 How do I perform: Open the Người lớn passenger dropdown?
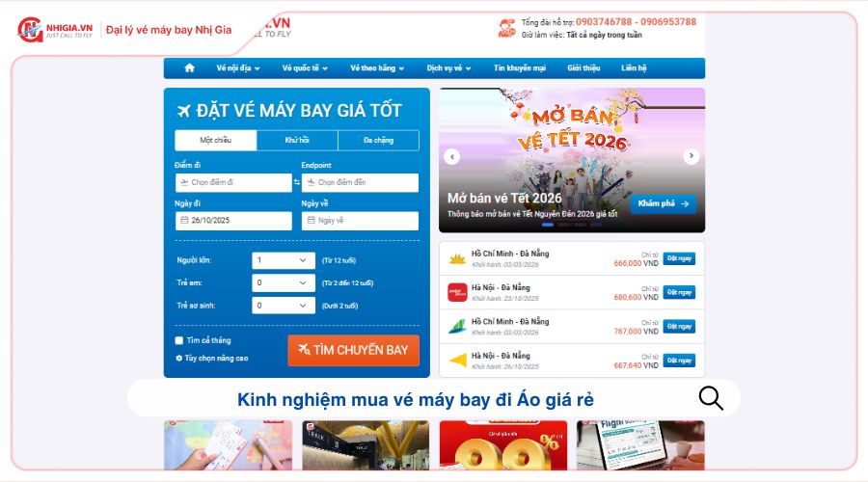coord(284,260)
